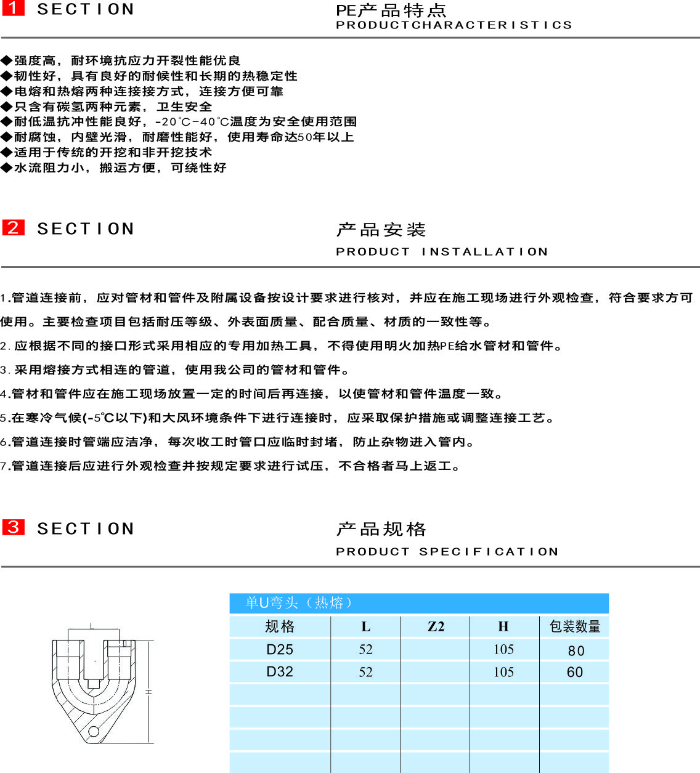The width and height of the screenshot is (700, 773).
Task: Click the diamond bullet before 耐腐蚀
Action: click(7, 137)
